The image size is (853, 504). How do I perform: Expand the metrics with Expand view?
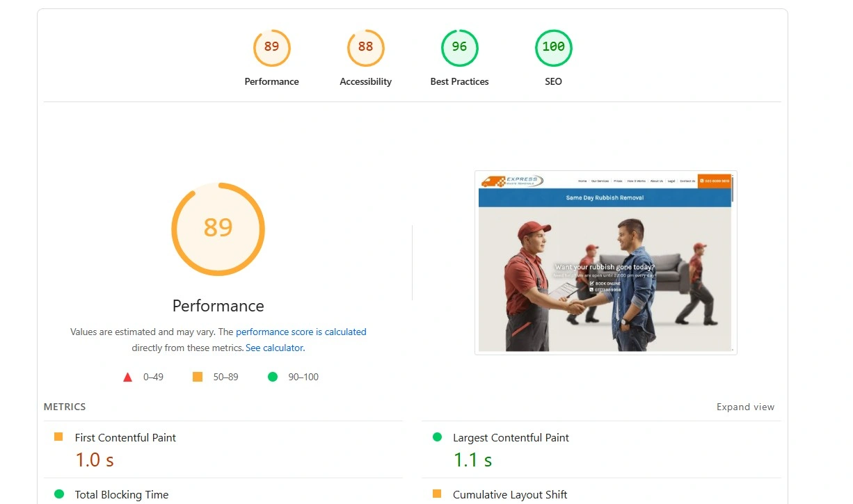pyautogui.click(x=745, y=407)
